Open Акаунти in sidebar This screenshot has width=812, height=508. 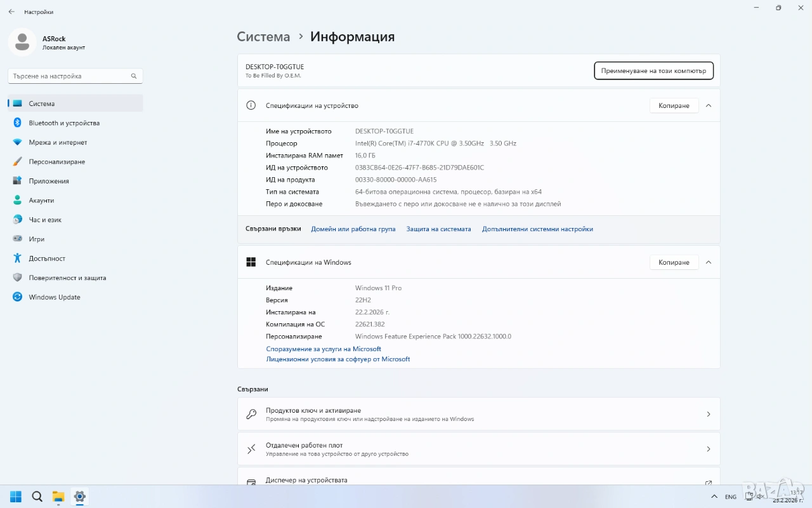click(x=41, y=201)
